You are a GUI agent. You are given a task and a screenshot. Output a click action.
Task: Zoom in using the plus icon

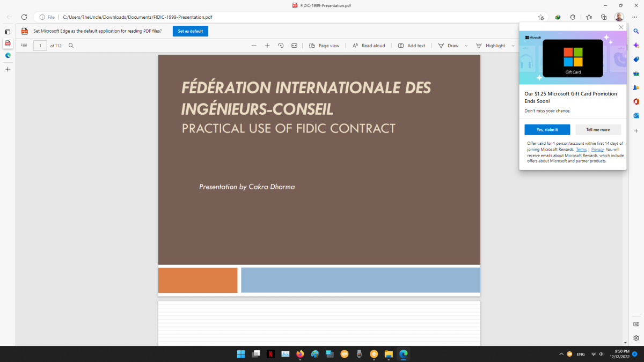pos(267,46)
